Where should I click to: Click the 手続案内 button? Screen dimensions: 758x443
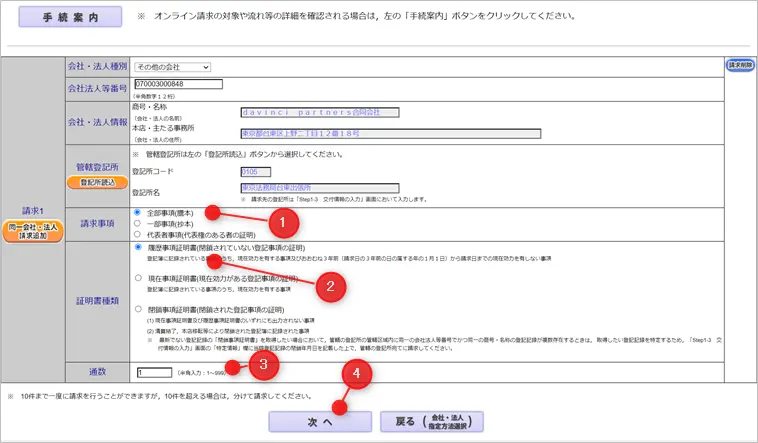(x=69, y=17)
